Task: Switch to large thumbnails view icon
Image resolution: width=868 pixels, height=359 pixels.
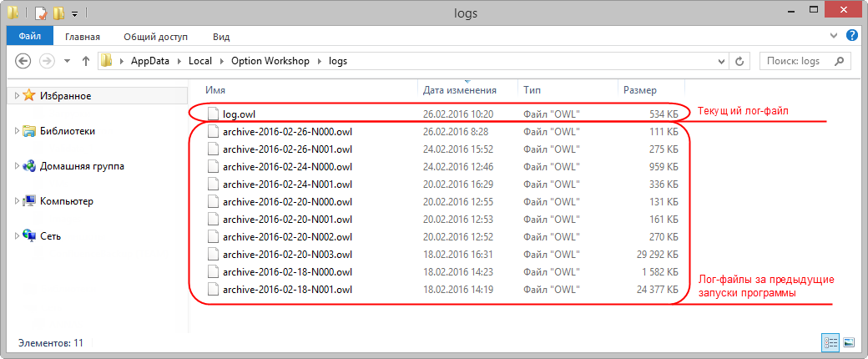Action: click(x=849, y=342)
